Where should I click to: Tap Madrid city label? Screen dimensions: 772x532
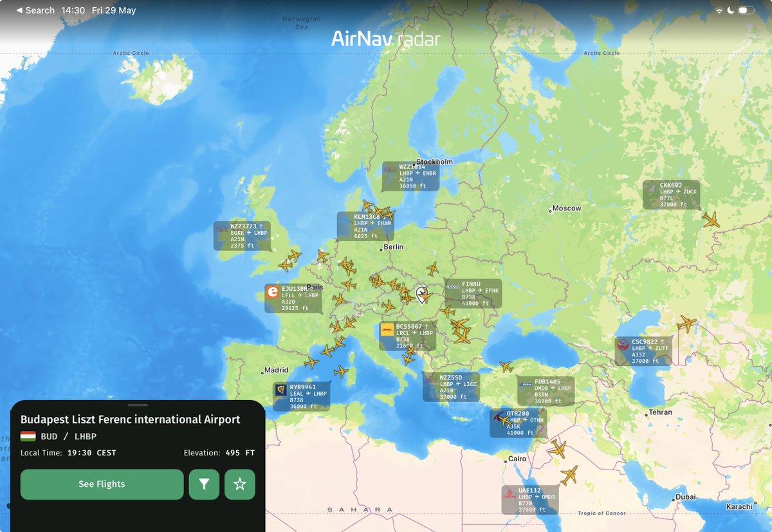point(276,371)
